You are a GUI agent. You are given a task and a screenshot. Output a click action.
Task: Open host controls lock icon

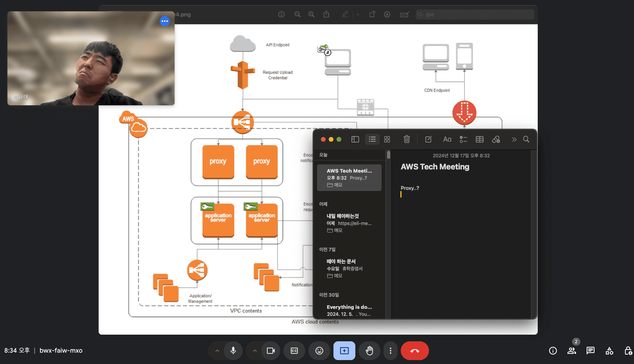(628, 351)
